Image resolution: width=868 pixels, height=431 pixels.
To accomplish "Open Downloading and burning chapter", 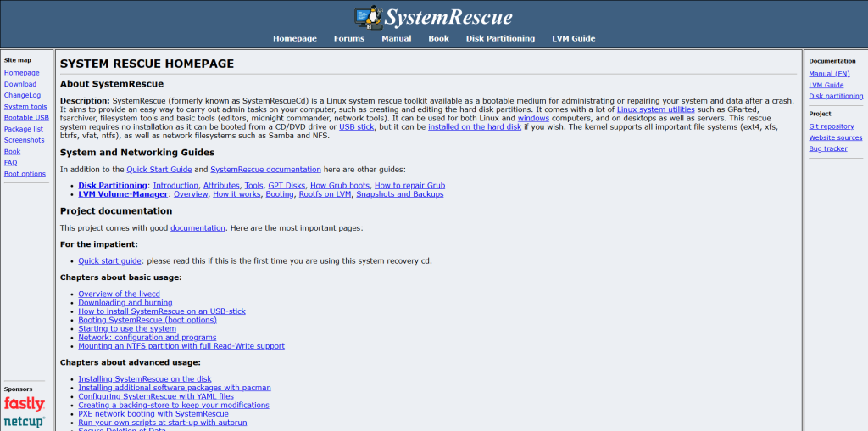I will click(125, 303).
